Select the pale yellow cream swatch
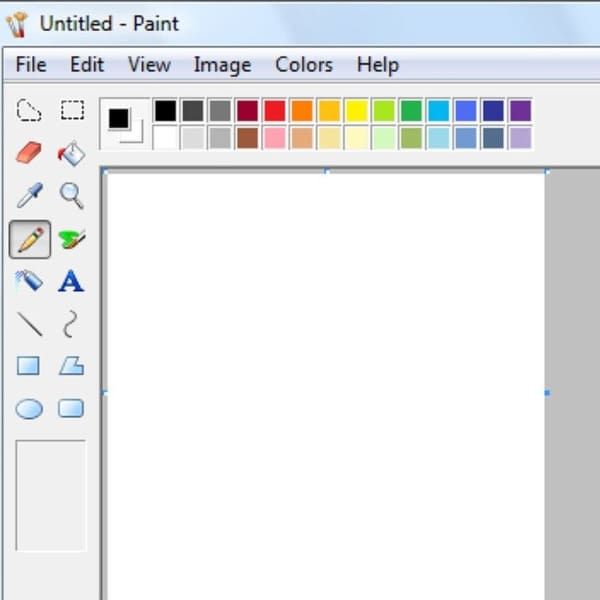 coord(357,138)
